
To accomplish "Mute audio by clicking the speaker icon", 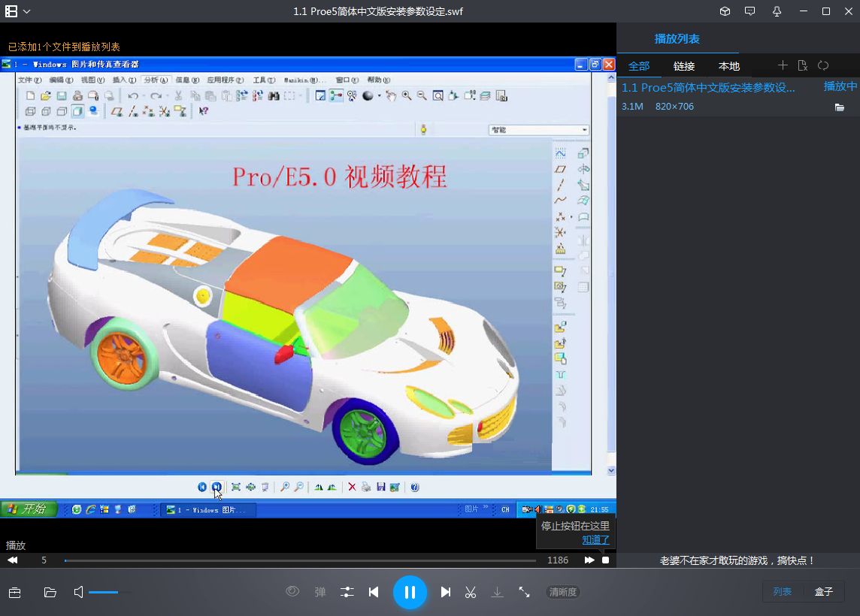I will [78, 592].
